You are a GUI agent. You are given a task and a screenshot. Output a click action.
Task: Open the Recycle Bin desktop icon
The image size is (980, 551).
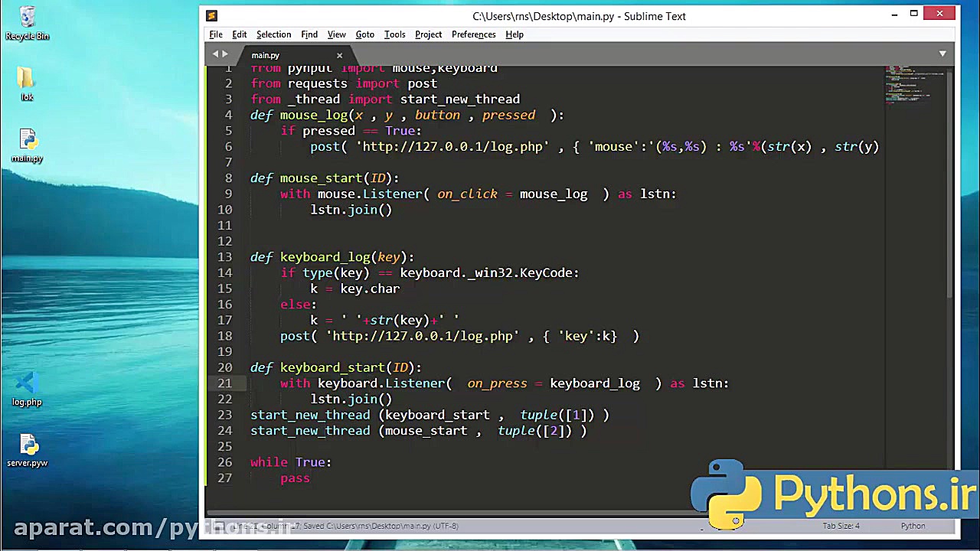coord(28,23)
